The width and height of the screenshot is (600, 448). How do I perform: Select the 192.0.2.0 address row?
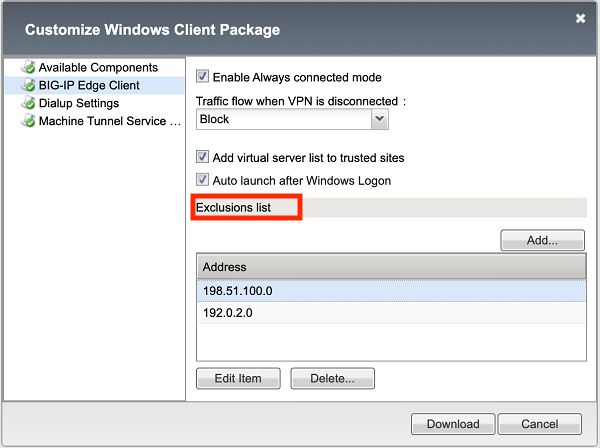(x=391, y=313)
